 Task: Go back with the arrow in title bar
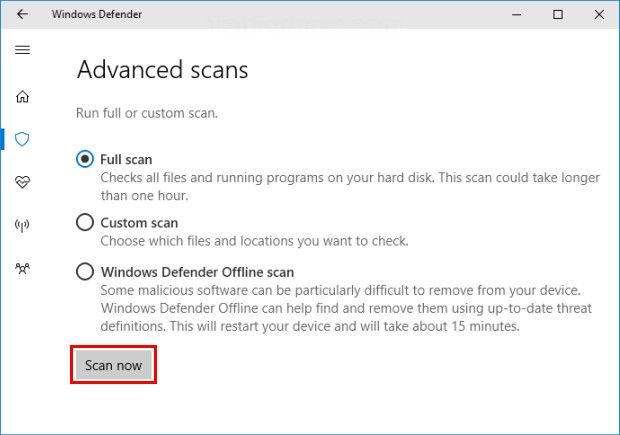pos(23,14)
